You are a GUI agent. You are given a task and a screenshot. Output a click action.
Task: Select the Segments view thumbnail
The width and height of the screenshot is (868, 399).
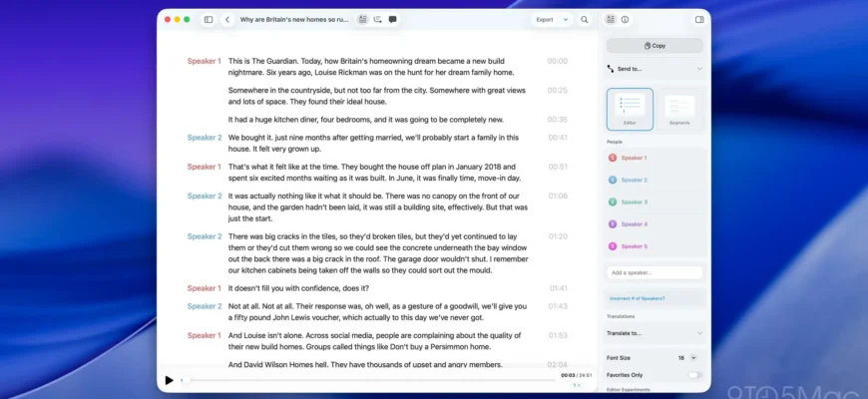click(x=679, y=109)
